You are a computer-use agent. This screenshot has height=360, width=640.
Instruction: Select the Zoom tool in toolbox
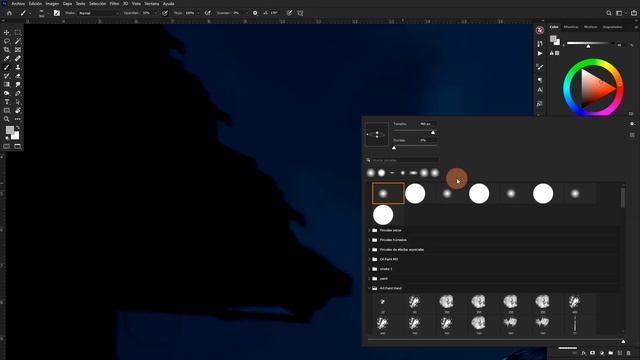coord(7,119)
